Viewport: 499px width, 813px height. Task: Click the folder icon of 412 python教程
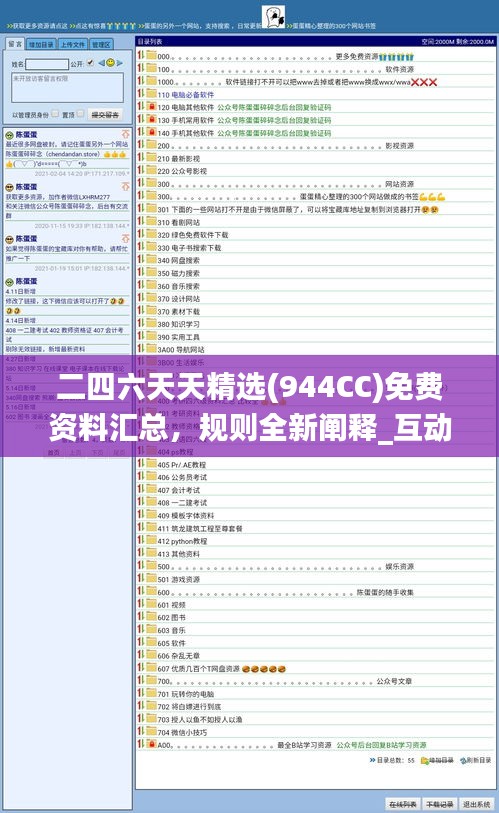click(151, 540)
